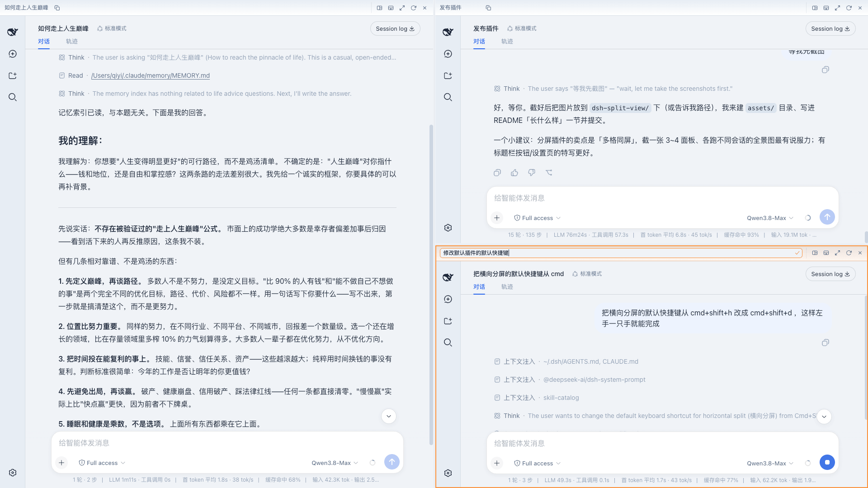Click DeepSeek whale logo in left pane sidebar
The height and width of the screenshot is (488, 868).
tap(13, 32)
